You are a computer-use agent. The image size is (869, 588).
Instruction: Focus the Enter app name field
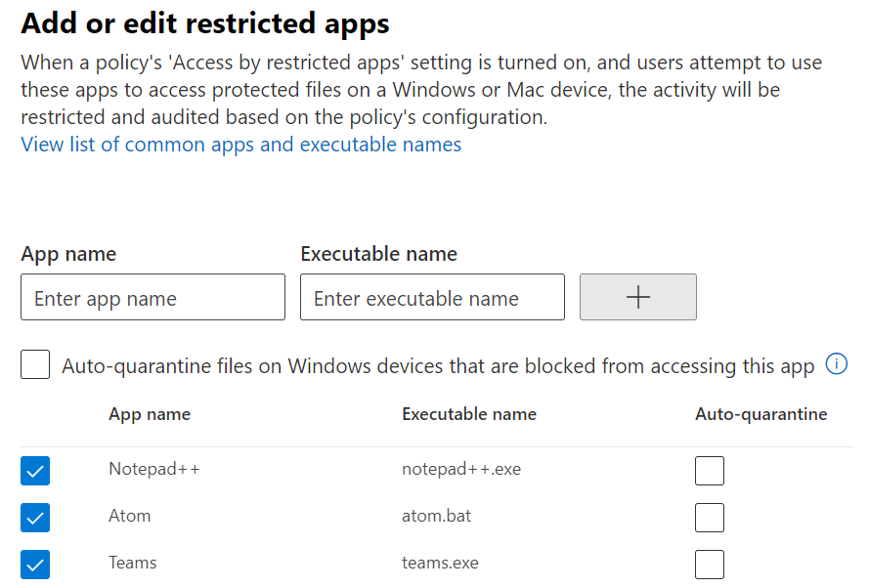tap(152, 297)
